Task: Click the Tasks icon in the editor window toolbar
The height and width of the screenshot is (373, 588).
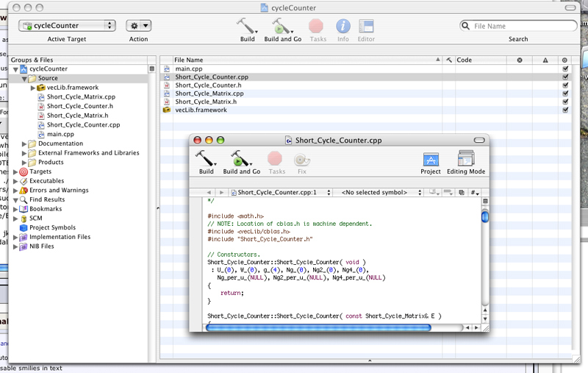Action: pos(275,159)
